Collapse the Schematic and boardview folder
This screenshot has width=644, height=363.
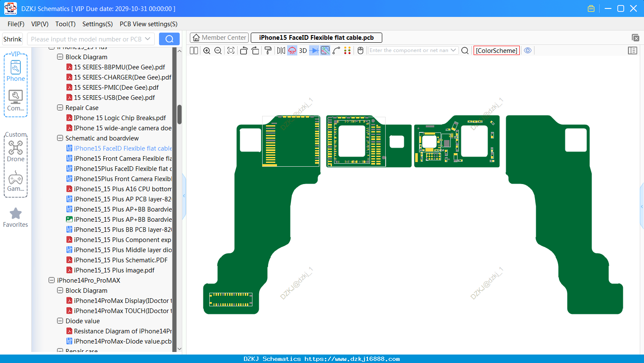[60, 138]
